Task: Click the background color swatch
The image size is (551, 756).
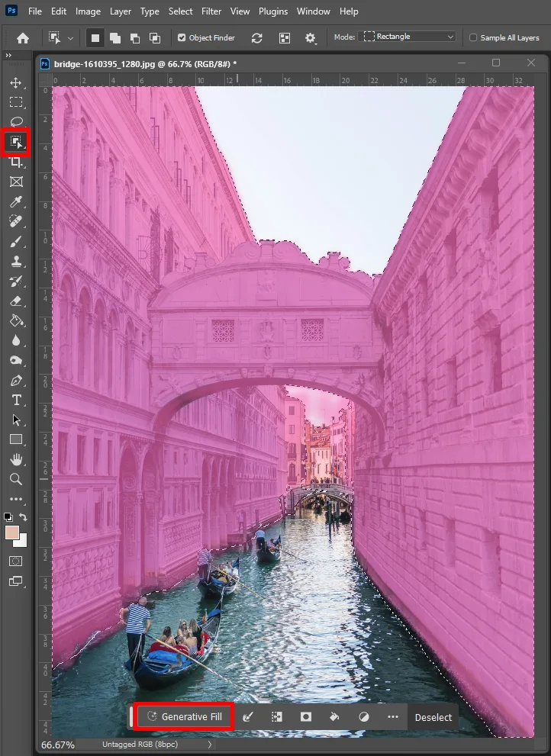Action: click(23, 542)
